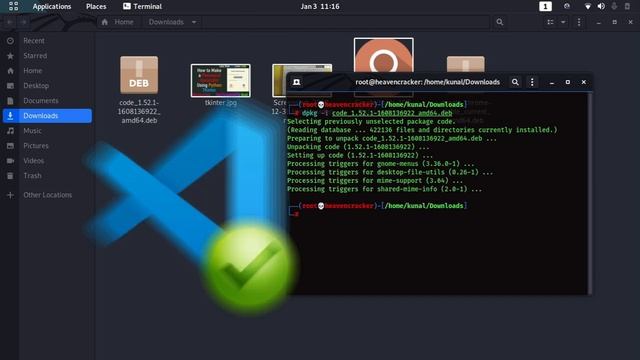Click the terminal new tab icon
Image resolution: width=640 pixels, height=360 pixels.
(297, 82)
